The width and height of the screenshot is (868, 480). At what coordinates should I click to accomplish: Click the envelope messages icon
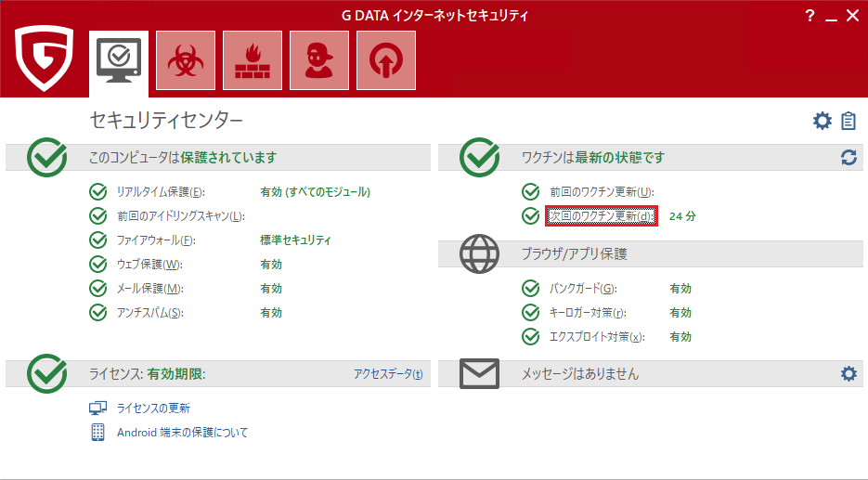(479, 374)
